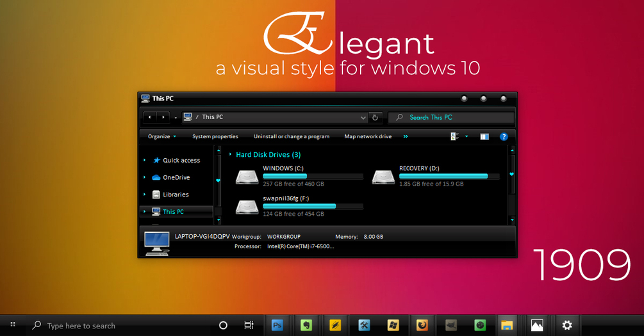Expand the address bar history chevron
Viewport: 644px width, 336px height.
tap(363, 118)
